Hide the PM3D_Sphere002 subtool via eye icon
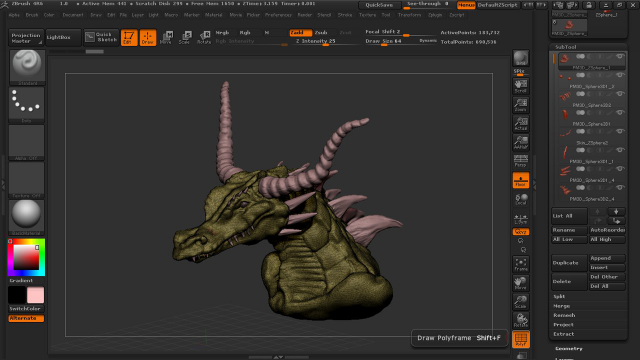 [x=620, y=94]
